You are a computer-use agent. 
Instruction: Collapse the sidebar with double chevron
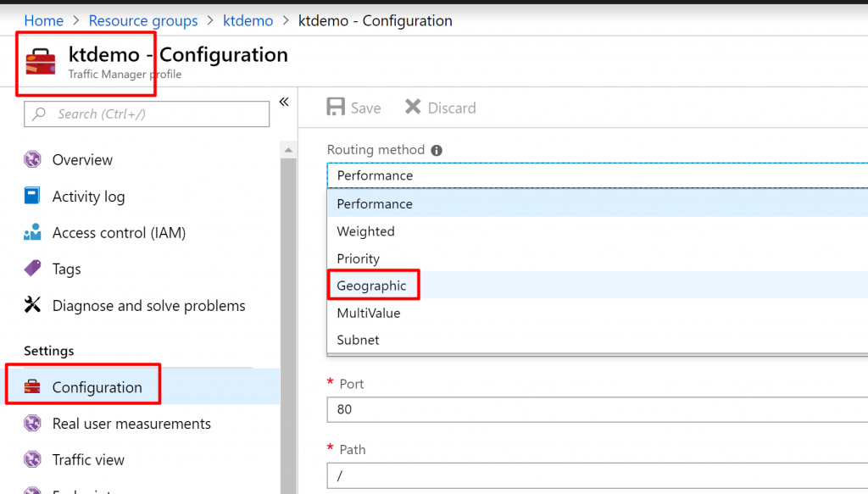point(284,102)
